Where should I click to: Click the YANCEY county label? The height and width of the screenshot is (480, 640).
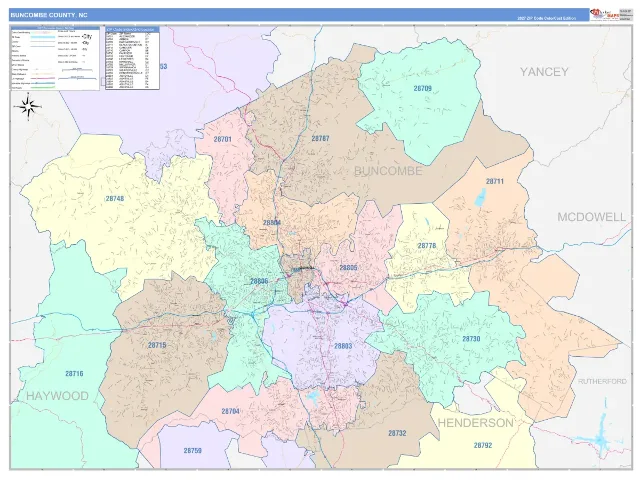544,72
